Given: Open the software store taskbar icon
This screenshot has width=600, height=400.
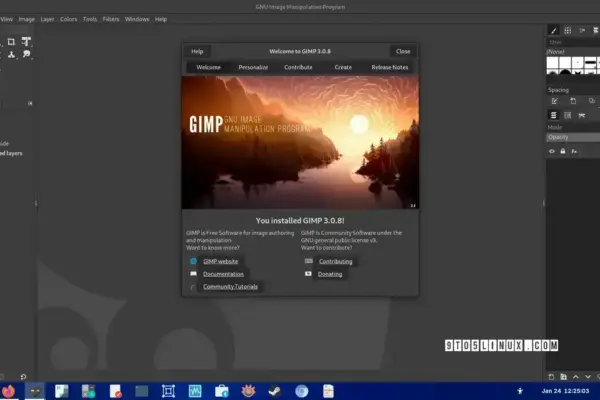Looking at the screenshot, I should [x=222, y=391].
